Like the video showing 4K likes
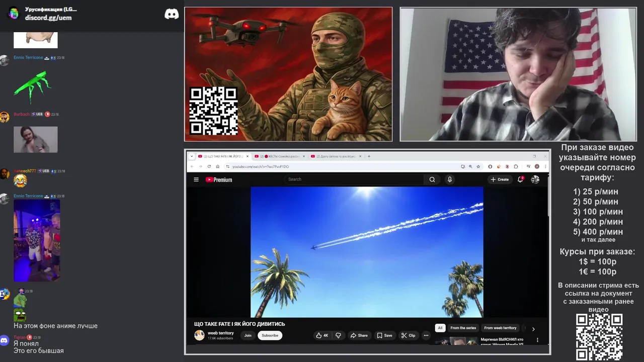644x362 pixels. coord(322,335)
